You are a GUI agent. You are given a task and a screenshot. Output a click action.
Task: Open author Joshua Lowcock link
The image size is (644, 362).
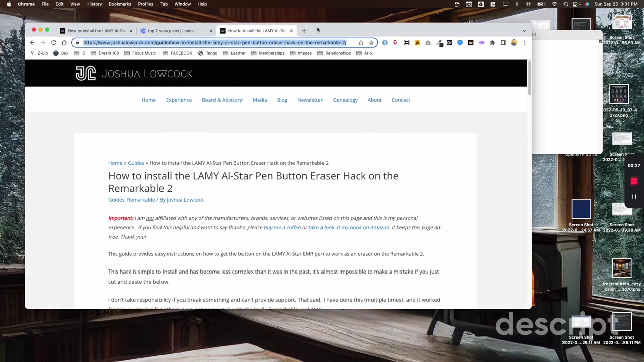(185, 200)
